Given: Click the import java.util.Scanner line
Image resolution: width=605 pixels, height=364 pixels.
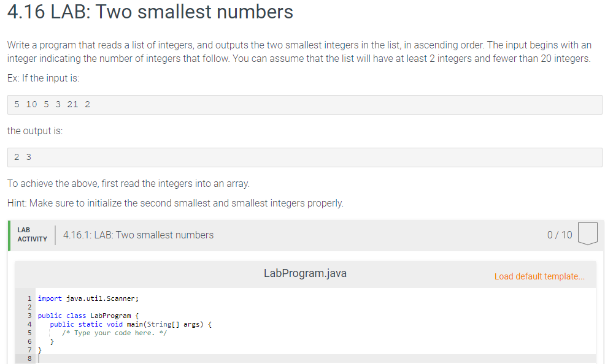Looking at the screenshot, I should (x=88, y=298).
